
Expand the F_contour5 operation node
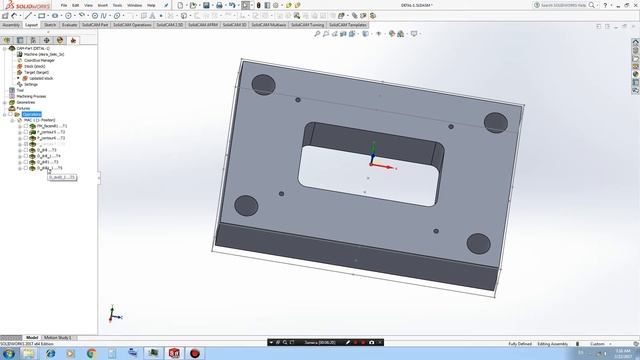(x=20, y=133)
